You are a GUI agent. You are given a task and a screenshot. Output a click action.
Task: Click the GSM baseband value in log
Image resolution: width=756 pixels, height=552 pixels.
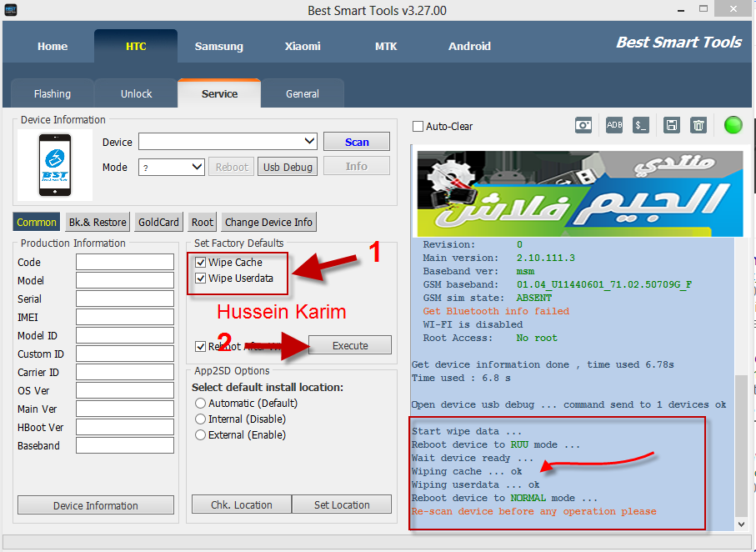(x=604, y=284)
